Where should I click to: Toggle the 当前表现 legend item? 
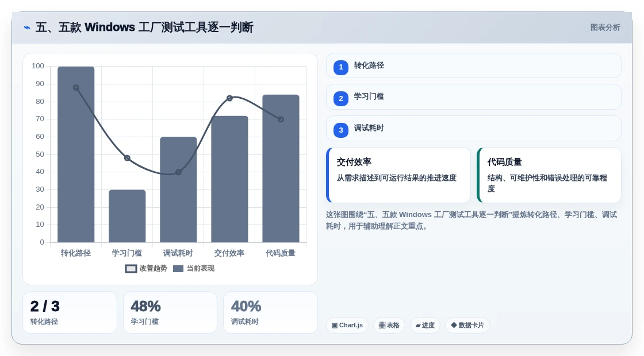(194, 268)
